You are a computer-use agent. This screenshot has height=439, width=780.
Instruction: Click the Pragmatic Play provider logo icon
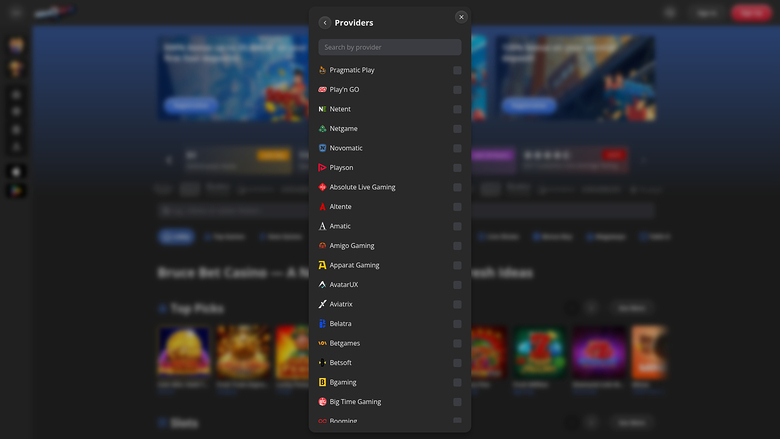coord(322,70)
